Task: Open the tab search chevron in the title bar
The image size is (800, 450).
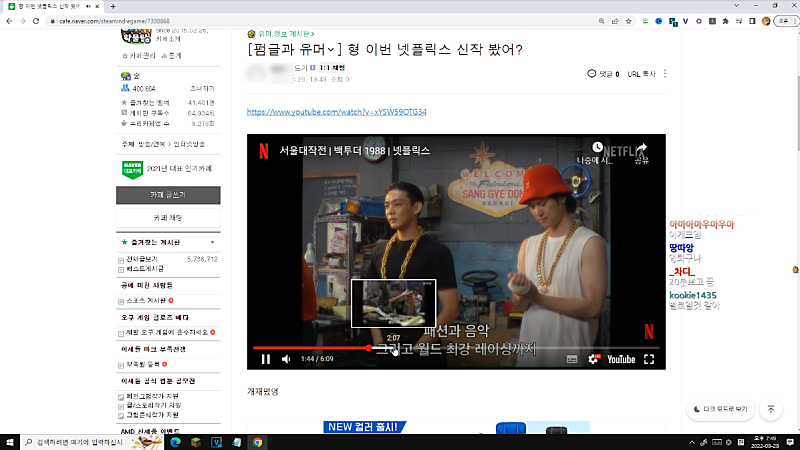Action: 736,6
